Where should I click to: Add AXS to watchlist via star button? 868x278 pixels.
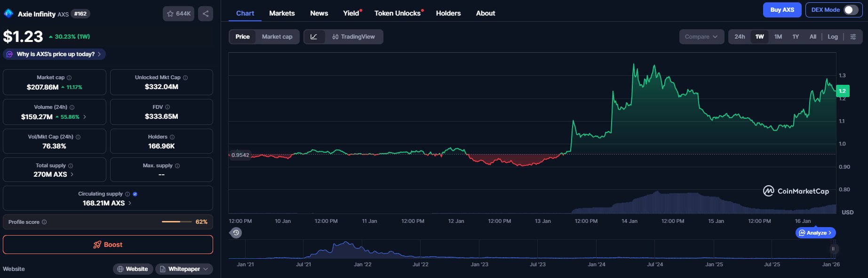click(x=178, y=14)
